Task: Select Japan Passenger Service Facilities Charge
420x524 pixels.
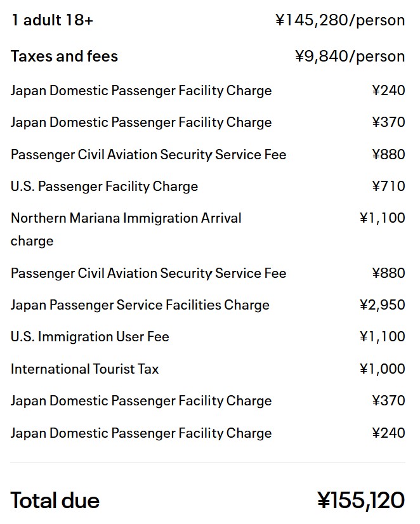Action: [x=140, y=305]
